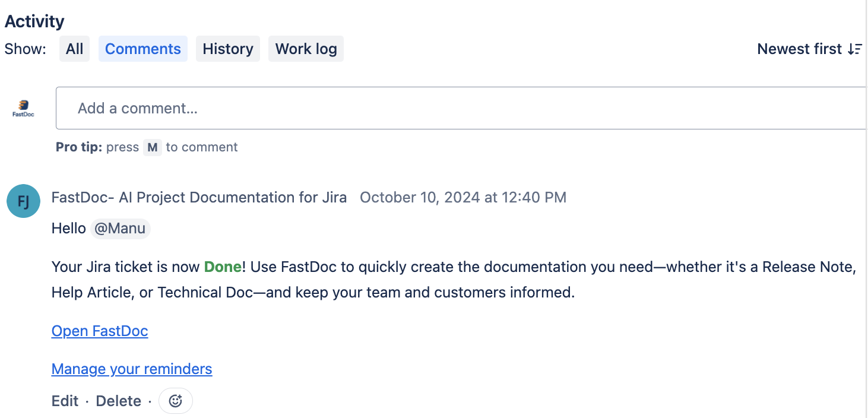The width and height of the screenshot is (868, 418).
Task: Switch to the Comments filter
Action: click(143, 49)
